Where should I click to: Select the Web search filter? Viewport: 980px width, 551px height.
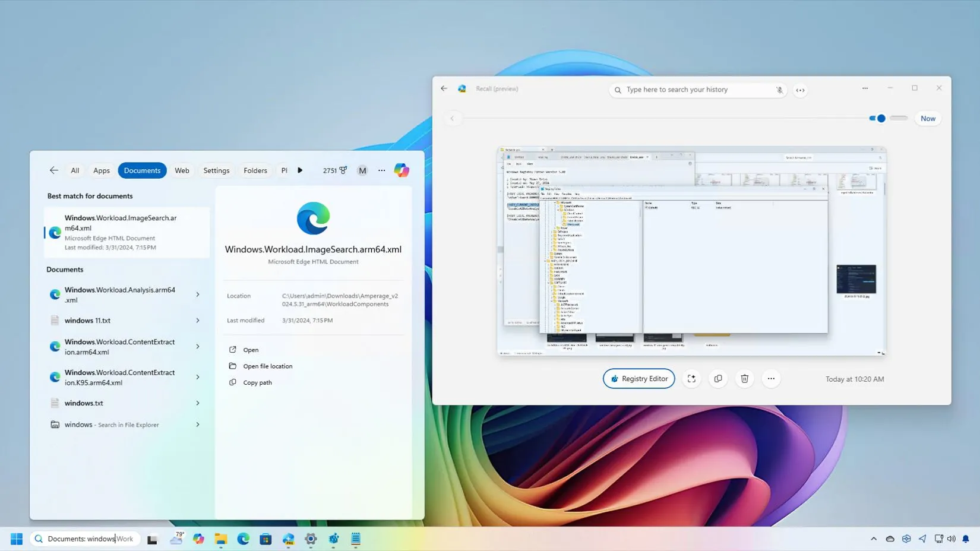pyautogui.click(x=182, y=170)
